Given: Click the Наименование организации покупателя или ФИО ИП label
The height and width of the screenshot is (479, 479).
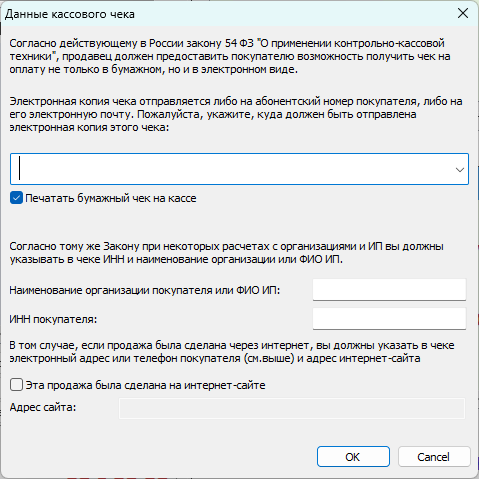Looking at the screenshot, I should pos(145,290).
